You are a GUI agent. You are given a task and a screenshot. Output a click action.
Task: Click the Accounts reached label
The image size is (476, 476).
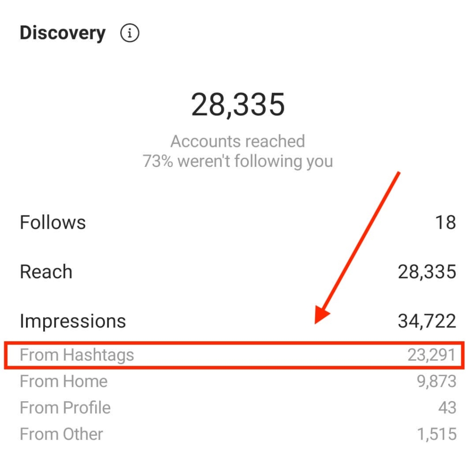click(x=238, y=141)
